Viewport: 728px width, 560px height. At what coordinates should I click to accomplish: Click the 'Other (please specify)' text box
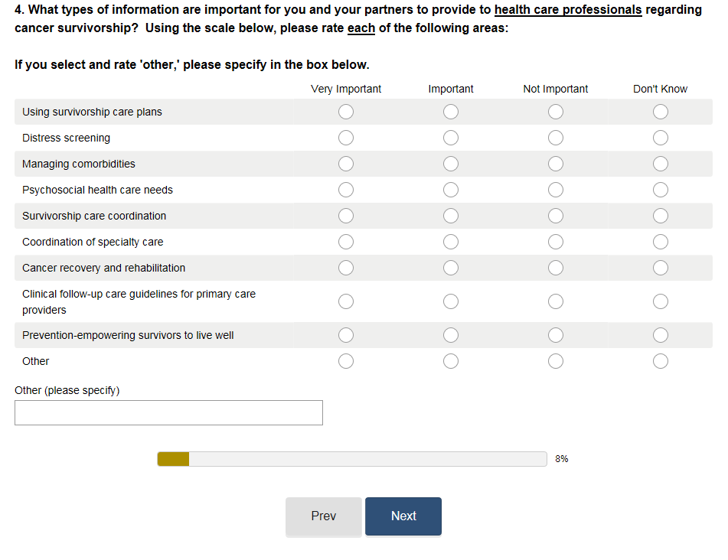coord(168,413)
